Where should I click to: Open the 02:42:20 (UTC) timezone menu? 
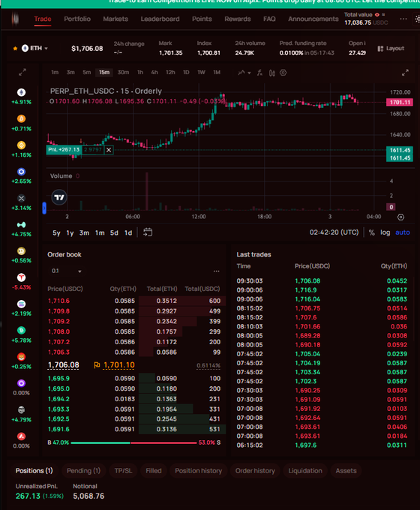pos(334,232)
